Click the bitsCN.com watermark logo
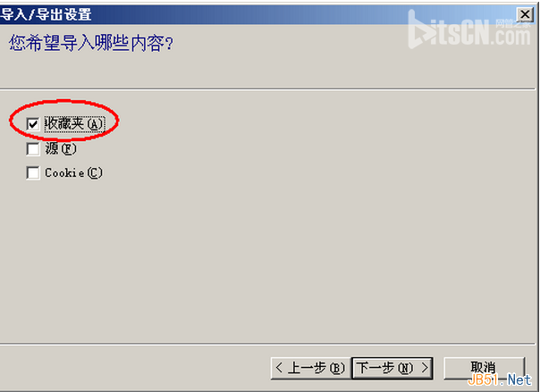Image resolution: width=540 pixels, height=392 pixels. pyautogui.click(x=469, y=29)
